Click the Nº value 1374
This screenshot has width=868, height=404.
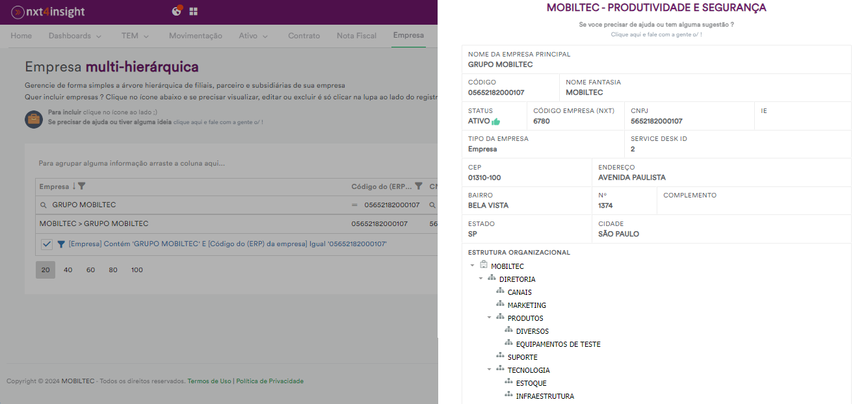click(607, 205)
